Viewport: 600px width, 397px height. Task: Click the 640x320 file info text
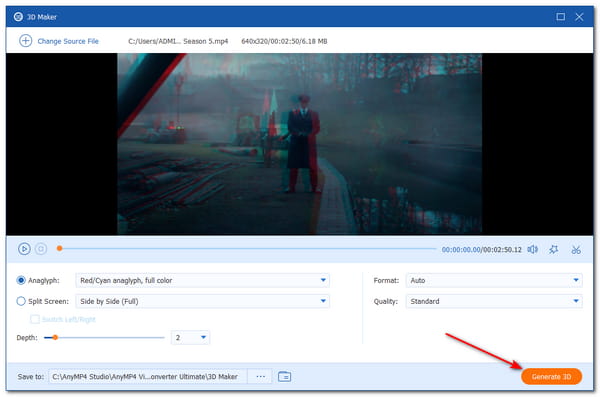tap(284, 41)
